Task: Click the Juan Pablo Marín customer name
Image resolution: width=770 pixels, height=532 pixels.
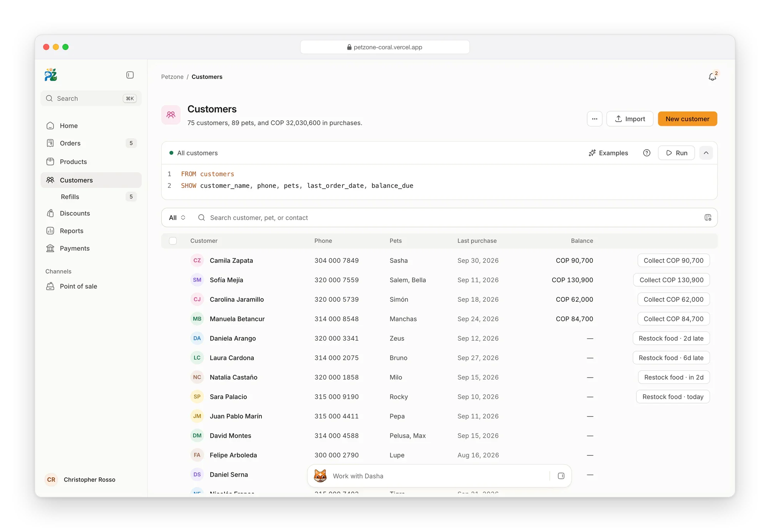Action: click(x=236, y=416)
